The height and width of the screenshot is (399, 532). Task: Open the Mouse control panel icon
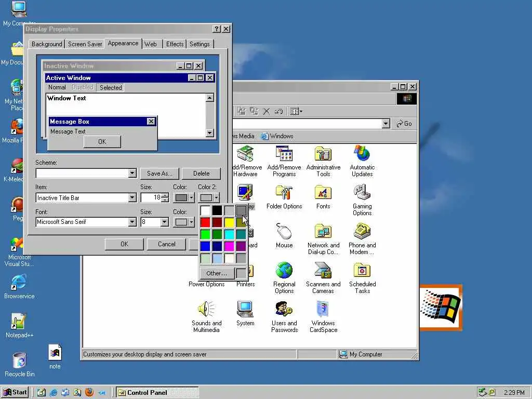[x=284, y=236]
